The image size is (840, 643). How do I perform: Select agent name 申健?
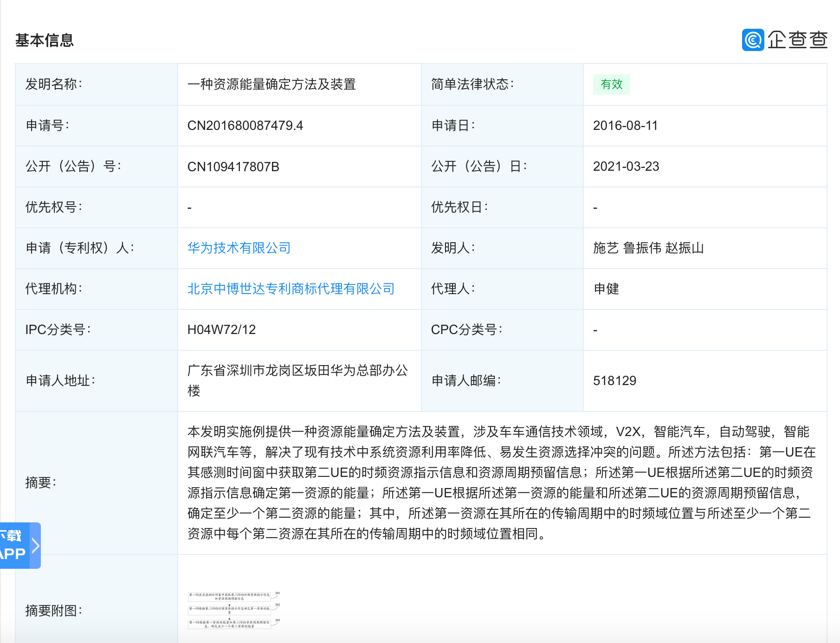pyautogui.click(x=606, y=289)
